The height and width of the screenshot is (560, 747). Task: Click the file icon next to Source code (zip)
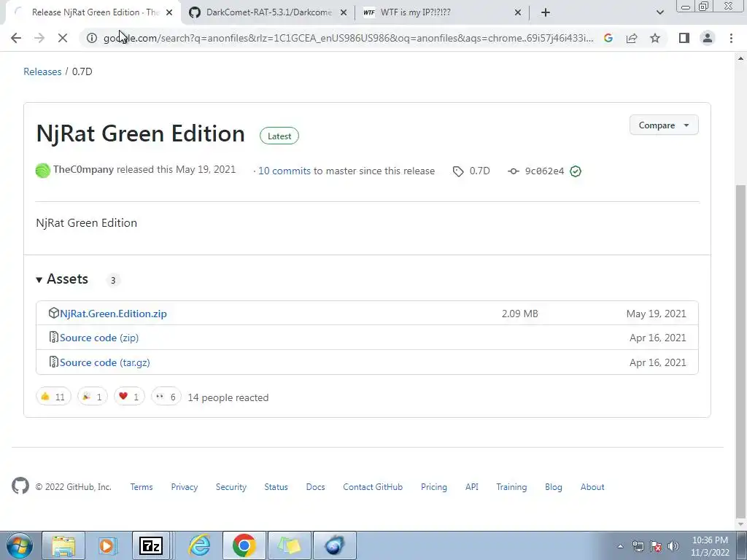click(x=54, y=337)
